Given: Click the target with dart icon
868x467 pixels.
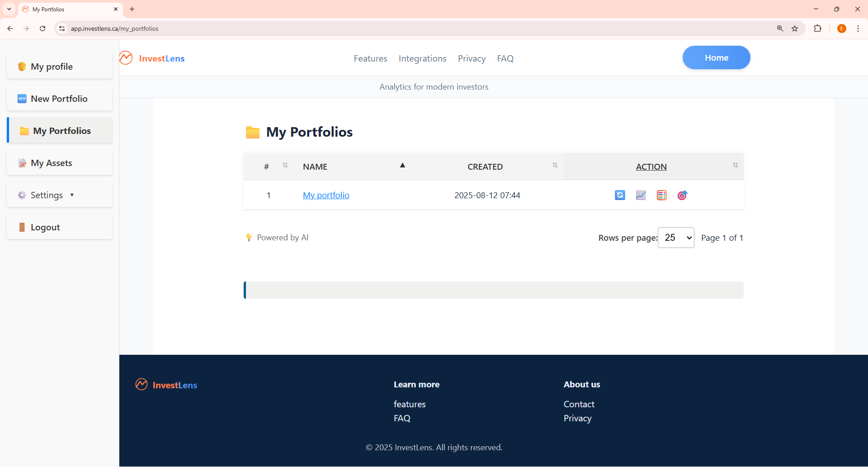Looking at the screenshot, I should (682, 195).
